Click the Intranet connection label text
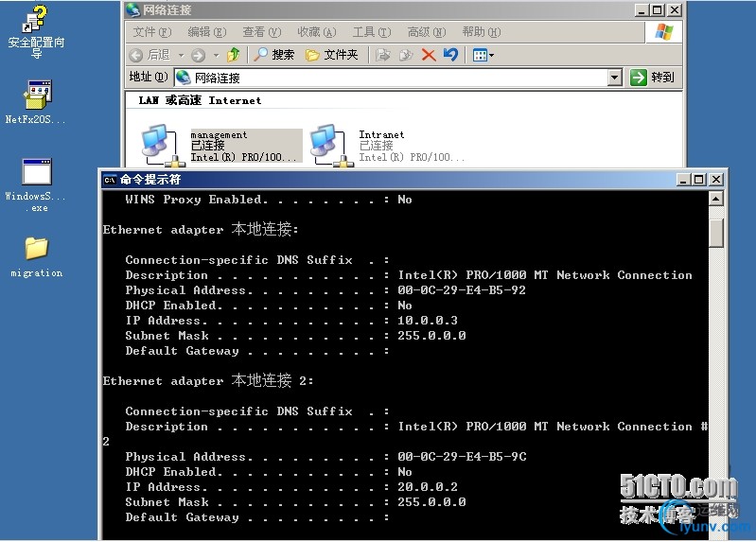The image size is (756, 542). point(381,134)
